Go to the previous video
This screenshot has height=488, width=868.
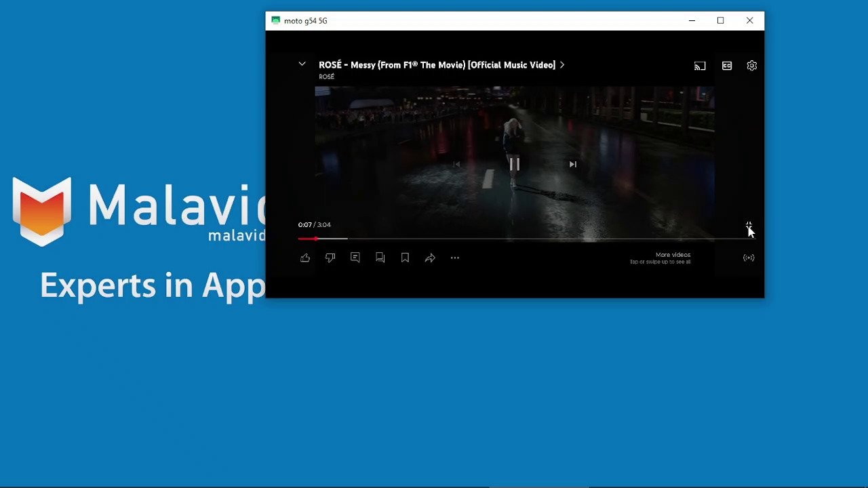(456, 164)
